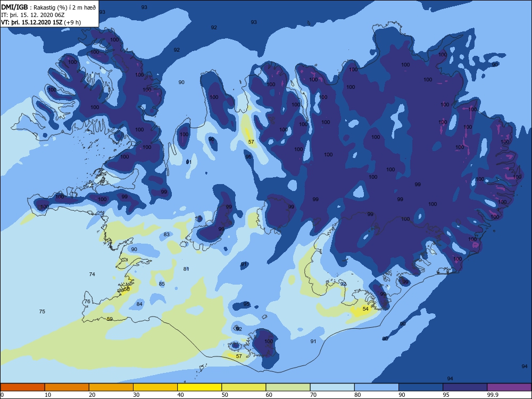Choose the light green 60–70 legend swatch
This screenshot has height=399, width=532.
pos(288,387)
